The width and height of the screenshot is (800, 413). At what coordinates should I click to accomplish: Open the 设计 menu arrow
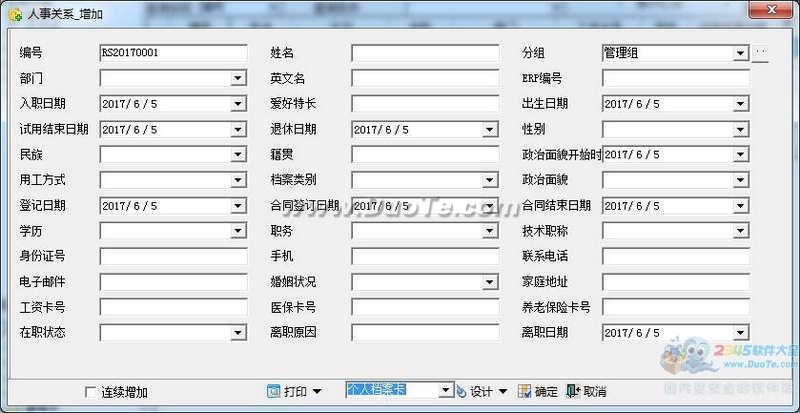503,392
